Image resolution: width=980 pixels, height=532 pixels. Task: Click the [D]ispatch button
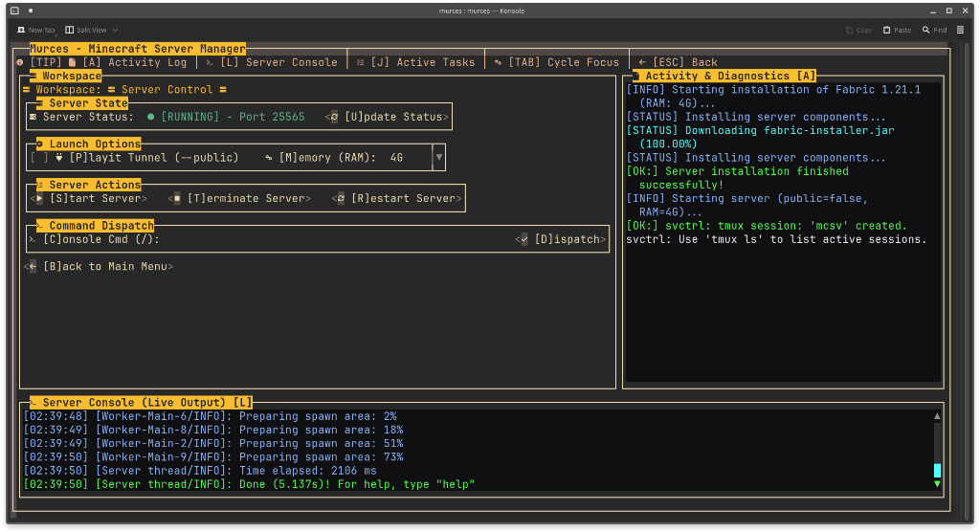[561, 239]
